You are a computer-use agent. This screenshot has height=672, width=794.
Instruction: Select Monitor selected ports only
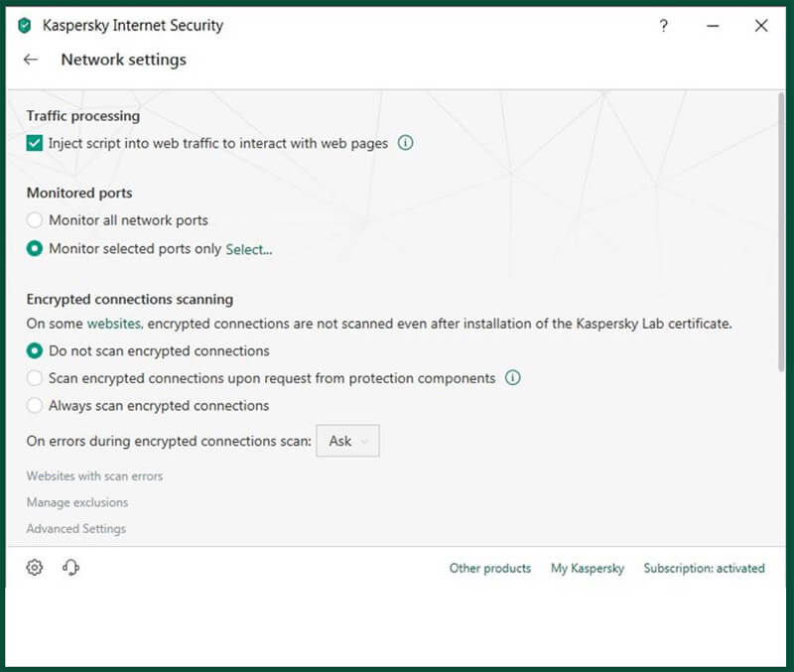click(35, 248)
